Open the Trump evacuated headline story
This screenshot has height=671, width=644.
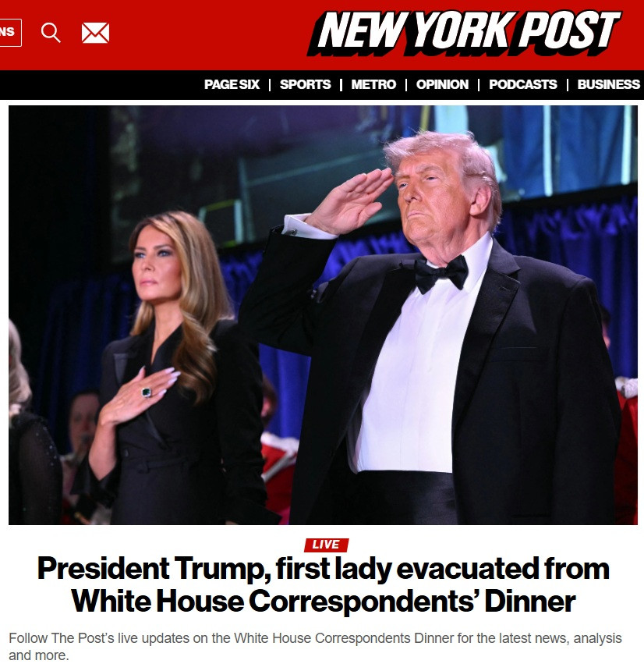[324, 585]
